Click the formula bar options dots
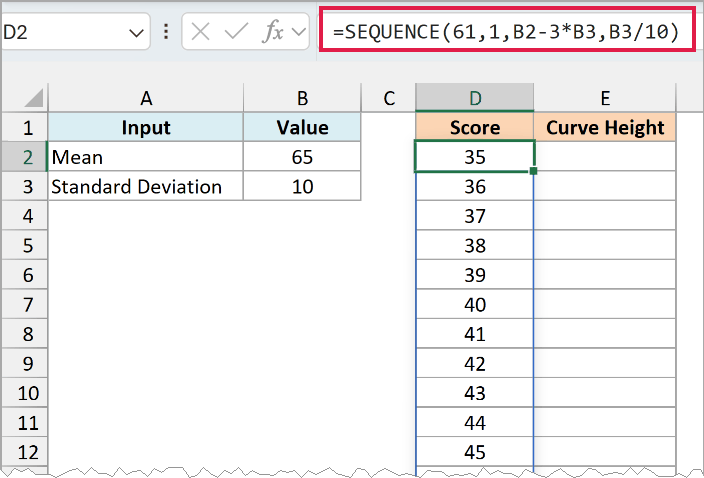Image resolution: width=704 pixels, height=478 pixels. pyautogui.click(x=166, y=31)
